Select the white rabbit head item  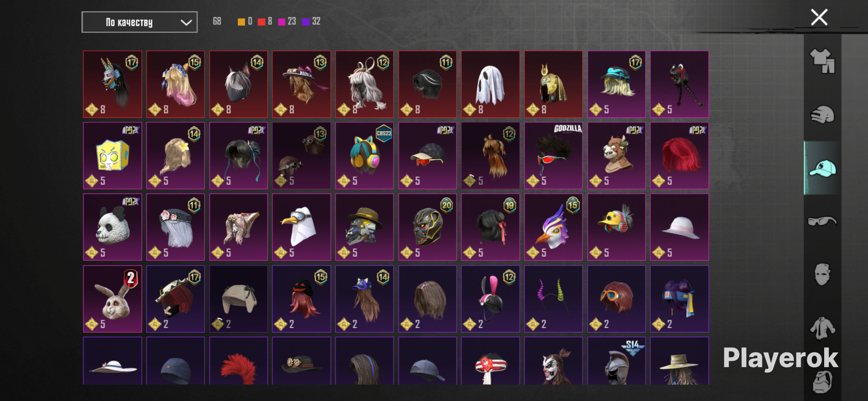click(113, 299)
